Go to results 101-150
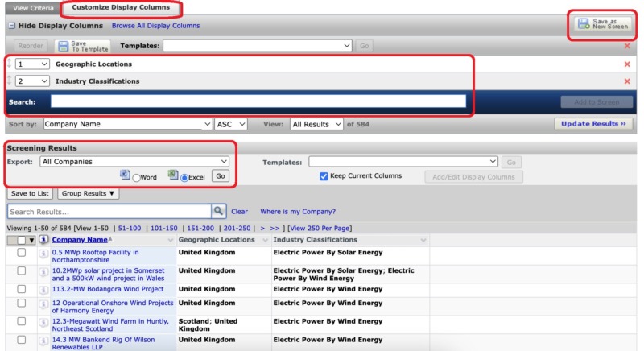This screenshot has width=644, height=351. (x=164, y=229)
